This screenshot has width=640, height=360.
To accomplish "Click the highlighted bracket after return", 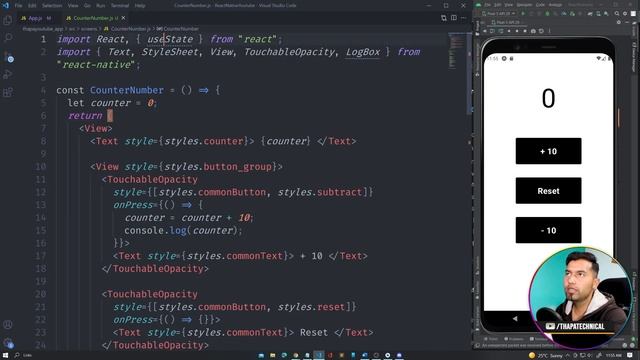I will [x=110, y=116].
